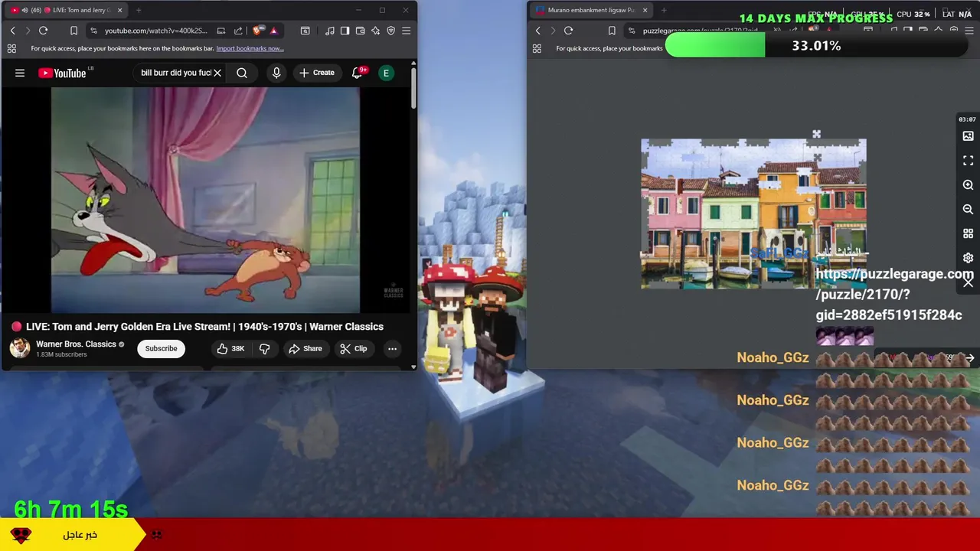Click the Clip button under the video

coord(353,348)
